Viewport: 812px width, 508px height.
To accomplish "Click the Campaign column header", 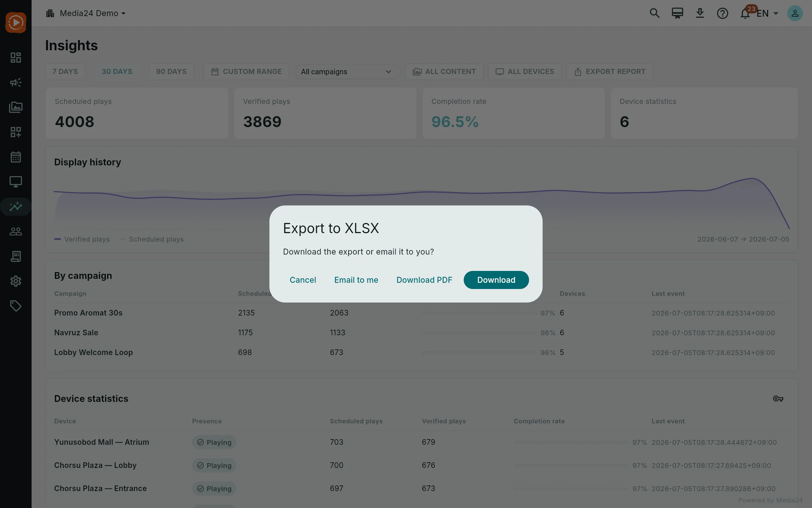I will (x=70, y=294).
